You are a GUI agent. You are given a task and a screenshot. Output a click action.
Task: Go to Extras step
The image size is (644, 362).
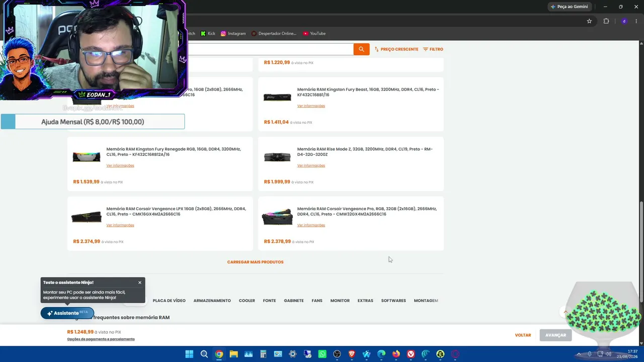click(365, 301)
